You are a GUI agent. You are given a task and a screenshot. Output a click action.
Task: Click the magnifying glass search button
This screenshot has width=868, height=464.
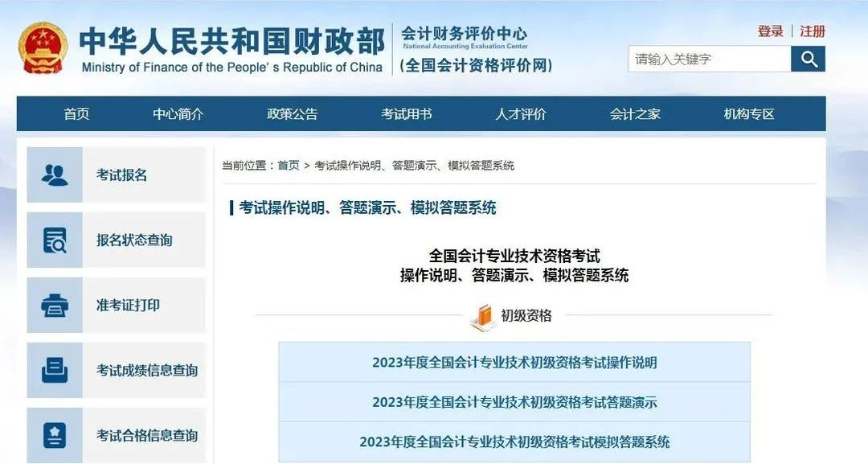(809, 59)
